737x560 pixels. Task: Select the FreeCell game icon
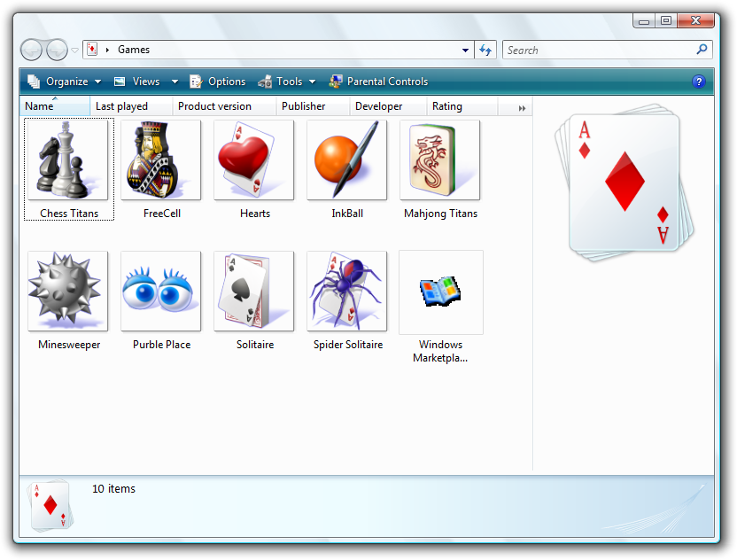(160, 159)
